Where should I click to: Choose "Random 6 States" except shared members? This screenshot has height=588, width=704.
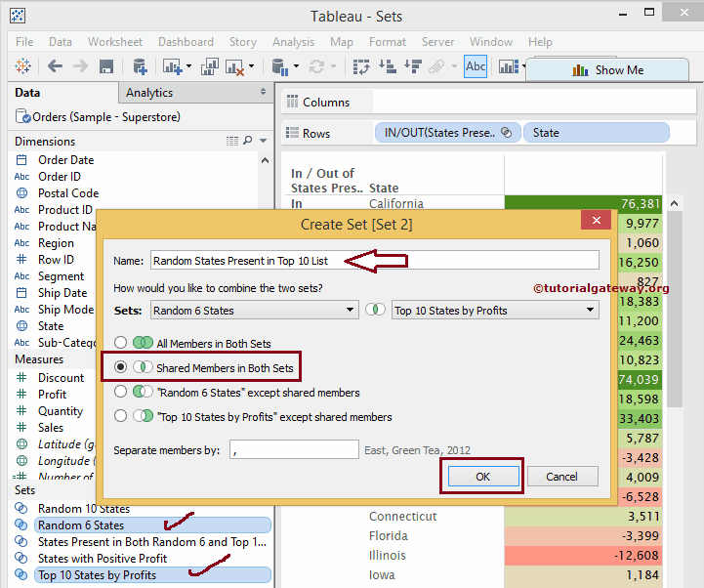tap(121, 393)
